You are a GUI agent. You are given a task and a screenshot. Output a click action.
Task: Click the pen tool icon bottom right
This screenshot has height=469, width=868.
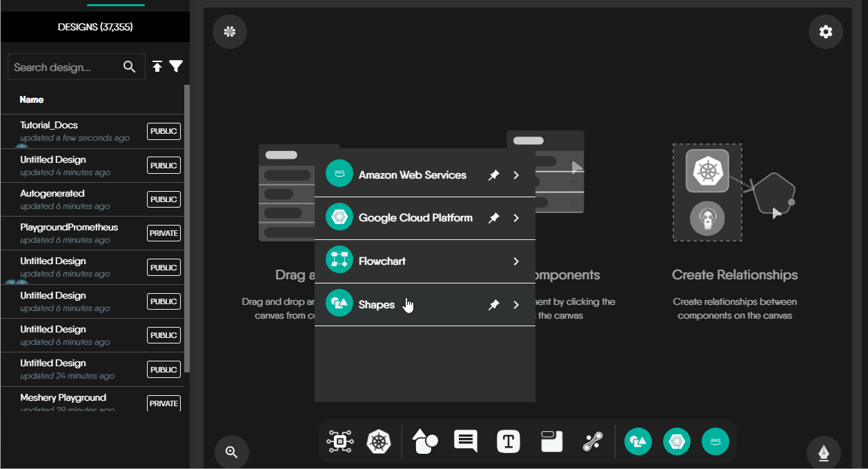tap(824, 452)
